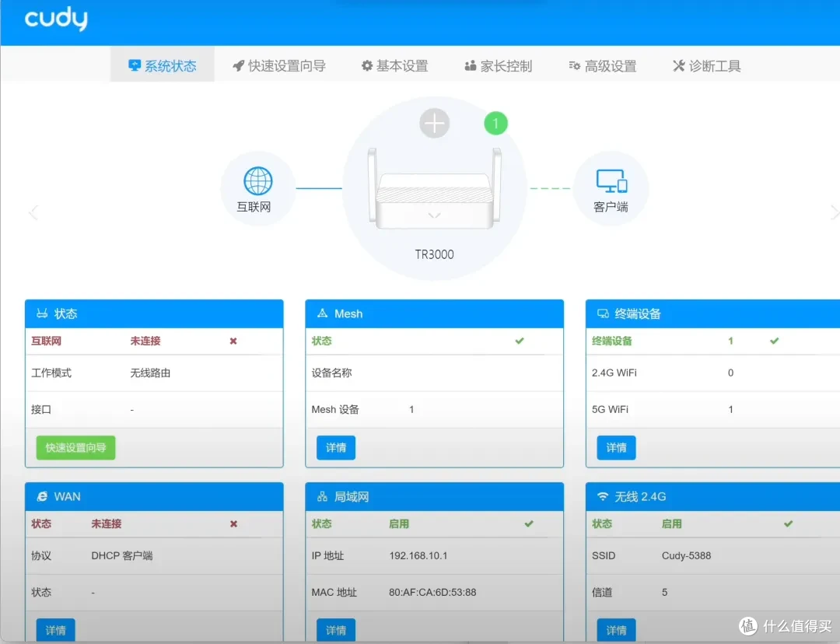Click the gray plus add-device icon
This screenshot has height=644, width=840.
pyautogui.click(x=435, y=123)
